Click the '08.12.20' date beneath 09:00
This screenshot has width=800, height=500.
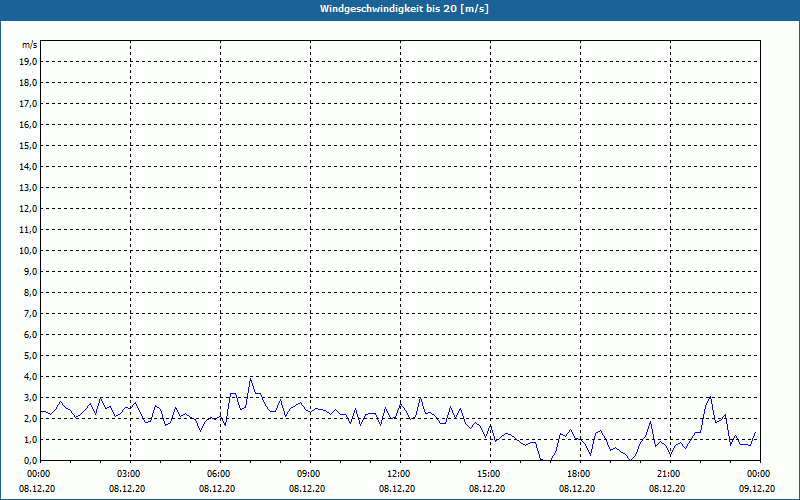(307, 488)
